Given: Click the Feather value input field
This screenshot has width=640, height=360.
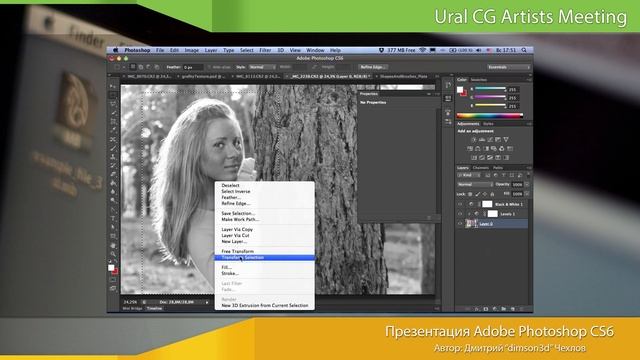Looking at the screenshot, I should tap(193, 67).
